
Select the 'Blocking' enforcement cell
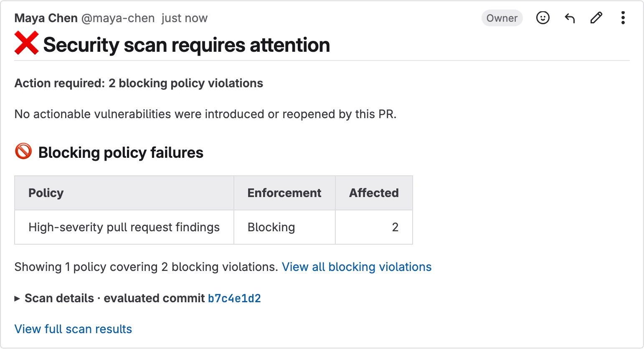[284, 227]
